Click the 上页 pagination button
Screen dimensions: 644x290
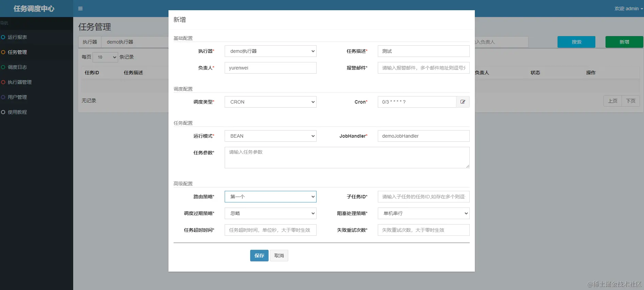[x=613, y=101]
